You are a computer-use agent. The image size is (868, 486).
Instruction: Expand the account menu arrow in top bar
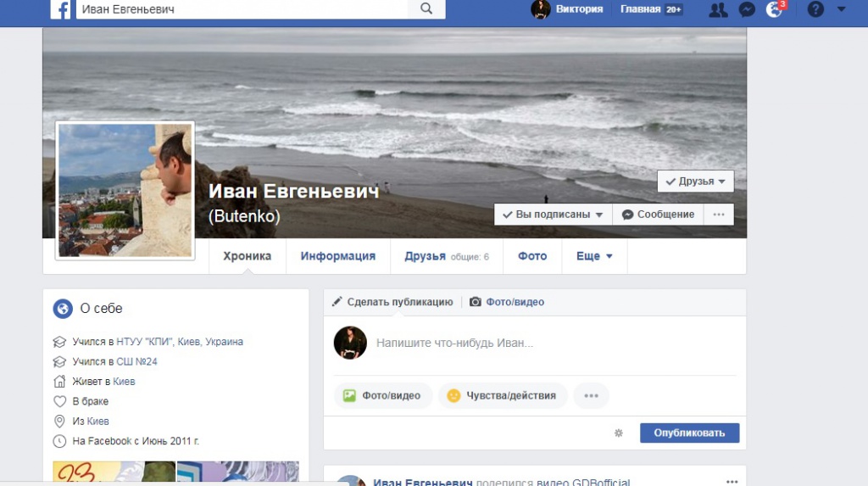842,8
